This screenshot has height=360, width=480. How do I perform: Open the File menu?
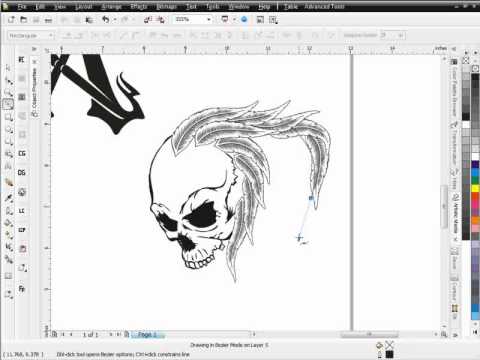coord(22,6)
